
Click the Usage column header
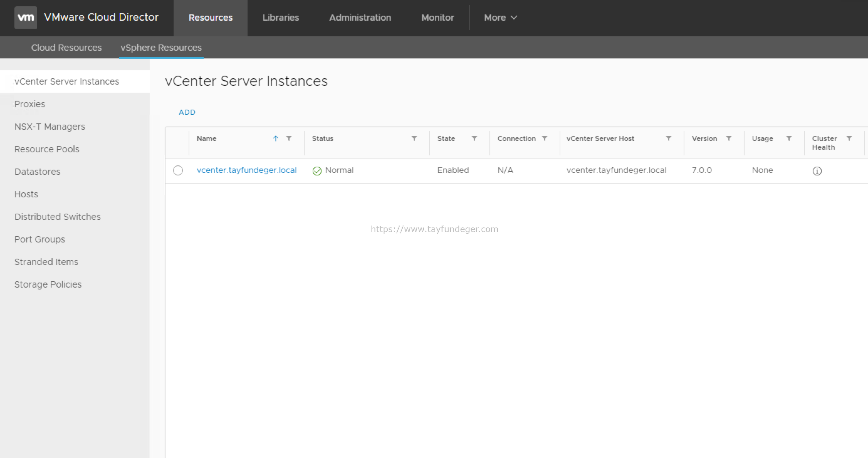coord(762,138)
